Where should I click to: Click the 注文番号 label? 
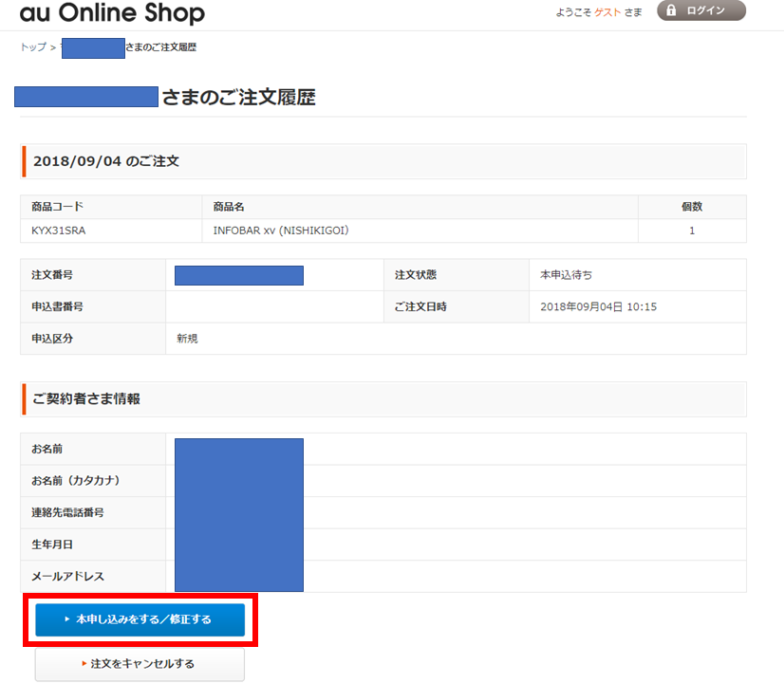point(52,275)
